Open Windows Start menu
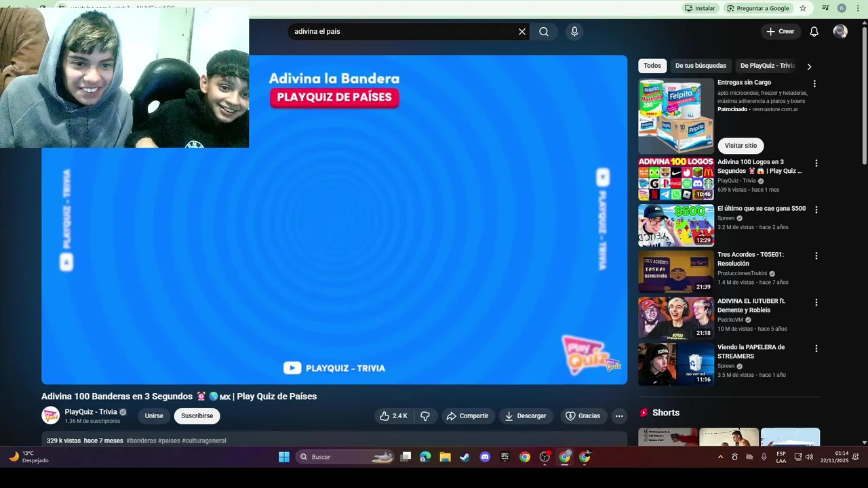The image size is (868, 488). tap(284, 457)
